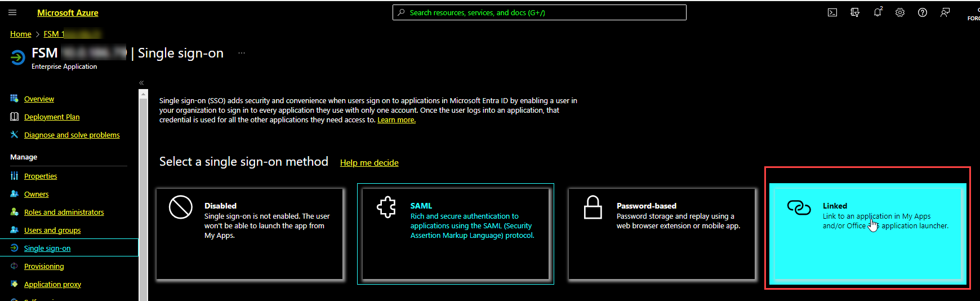This screenshot has width=980, height=301.
Task: Navigate to Home breadcrumb link
Action: point(21,34)
